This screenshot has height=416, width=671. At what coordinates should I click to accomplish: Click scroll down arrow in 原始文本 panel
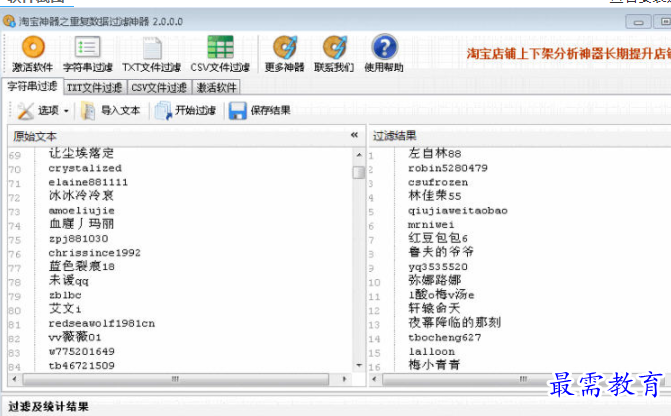(x=359, y=365)
